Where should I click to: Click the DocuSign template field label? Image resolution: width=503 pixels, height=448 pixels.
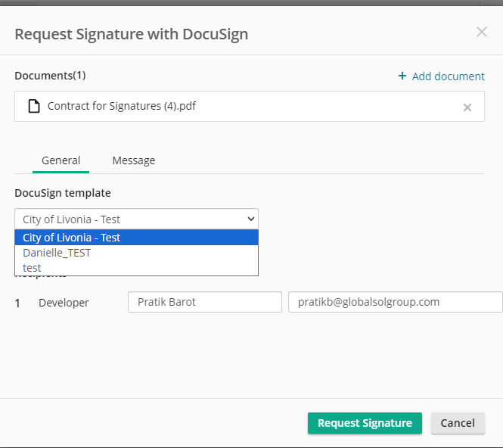[63, 193]
